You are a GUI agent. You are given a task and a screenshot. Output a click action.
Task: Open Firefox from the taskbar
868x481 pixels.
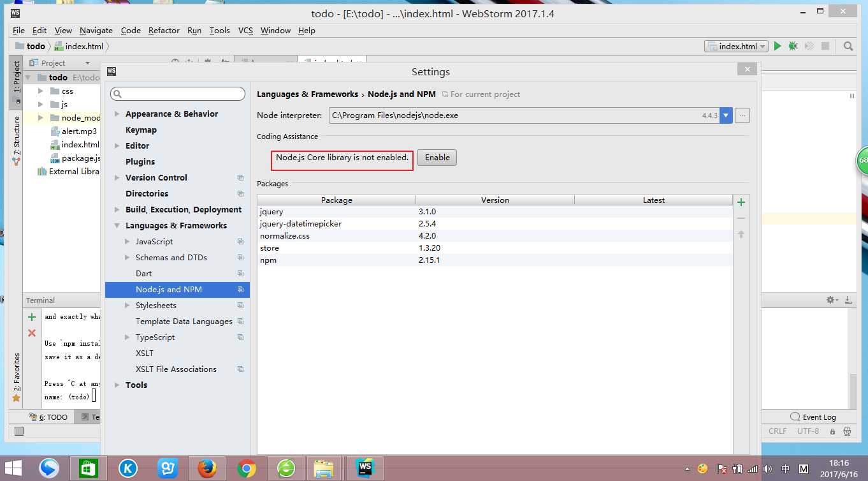coord(206,469)
